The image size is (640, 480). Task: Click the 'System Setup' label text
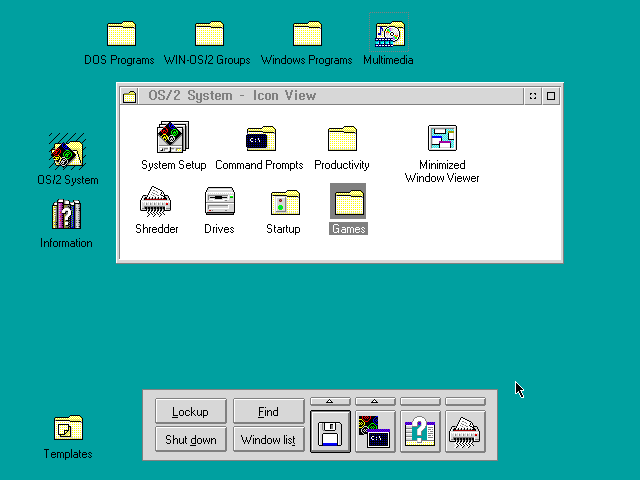(173, 165)
